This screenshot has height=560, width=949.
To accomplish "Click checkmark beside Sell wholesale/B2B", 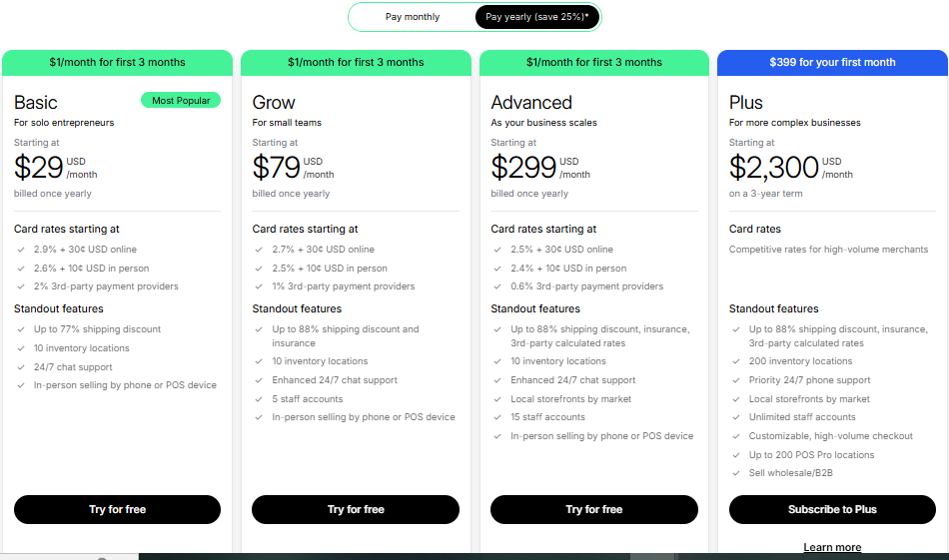I will click(x=736, y=473).
